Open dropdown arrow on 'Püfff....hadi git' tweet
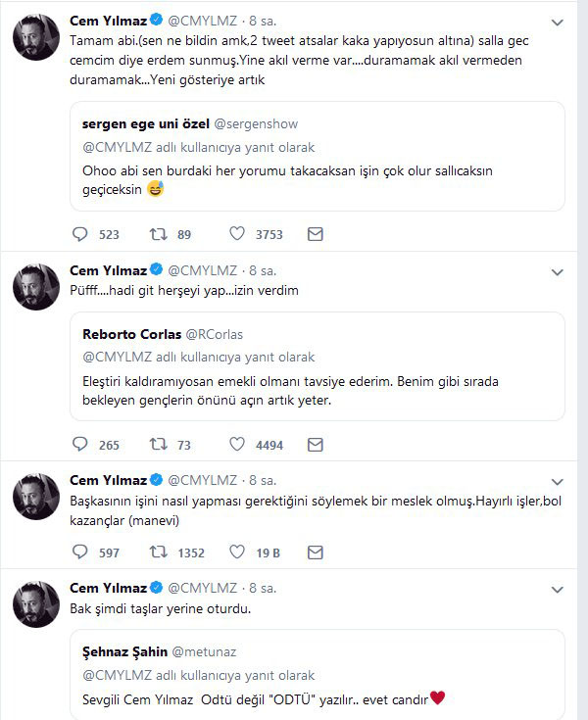Image resolution: width=588 pixels, height=720 pixels. pos(557,270)
